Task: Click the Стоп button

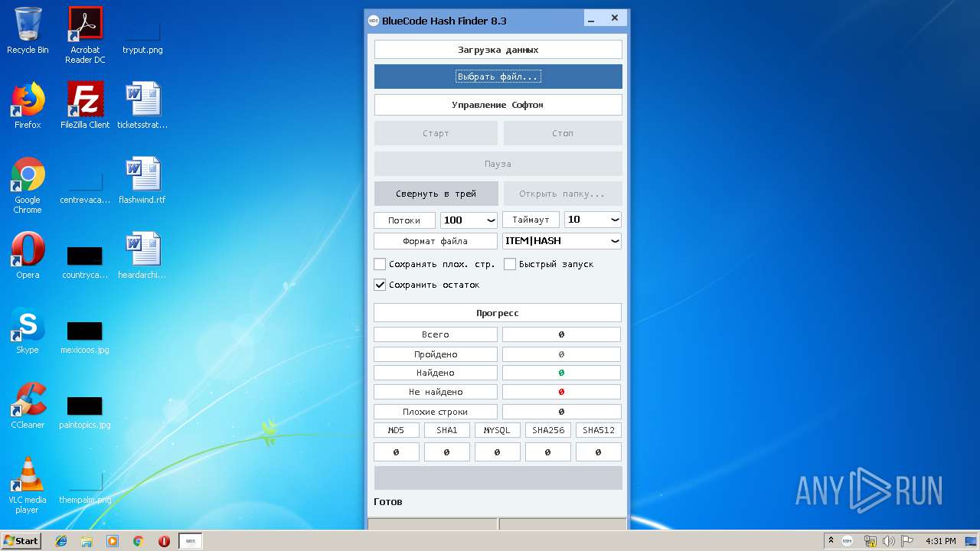Action: pos(563,133)
